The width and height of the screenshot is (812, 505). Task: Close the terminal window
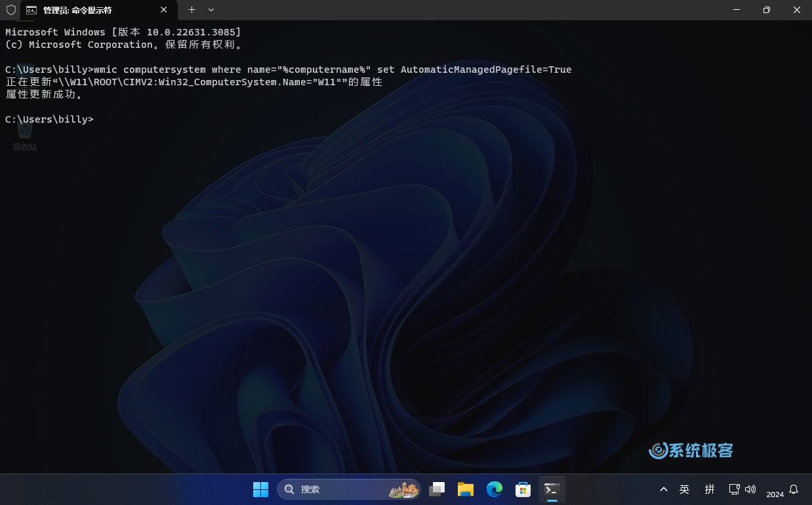pyautogui.click(x=796, y=10)
